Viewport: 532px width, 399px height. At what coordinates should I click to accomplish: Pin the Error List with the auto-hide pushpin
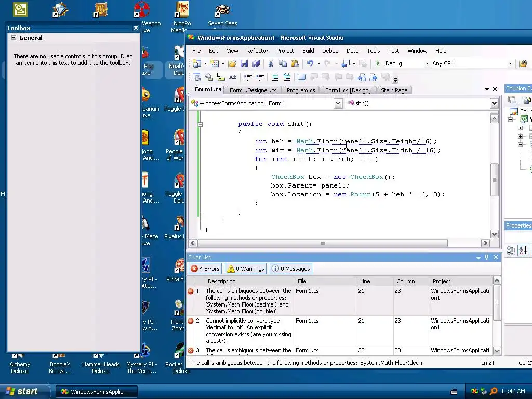click(486, 257)
